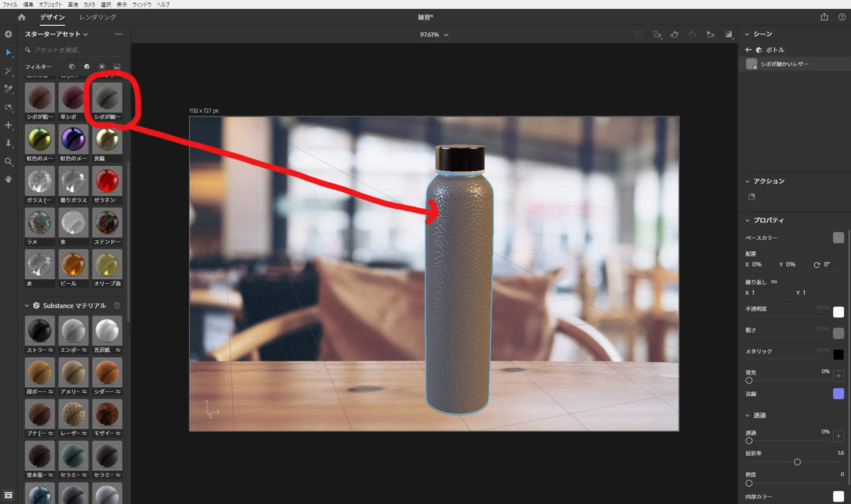
Task: Select the シボが細かいレザー material entry
Action: coord(784,64)
